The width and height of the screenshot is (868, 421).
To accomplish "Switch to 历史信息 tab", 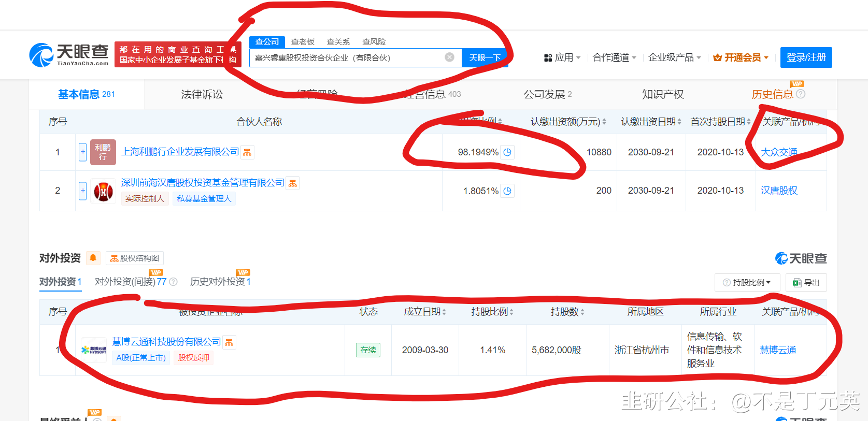I will pyautogui.click(x=772, y=94).
